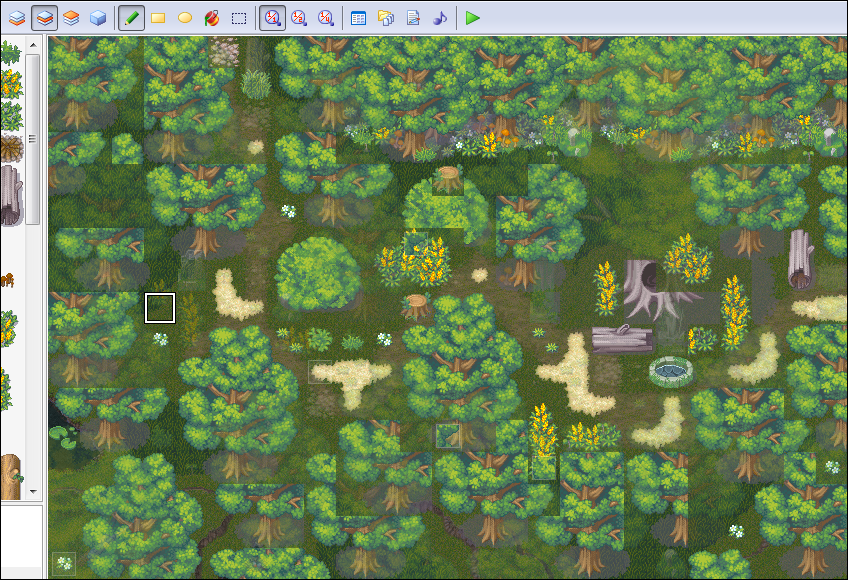Choose the yellow Ellipse drawing tool
The width and height of the screenshot is (848, 580).
(185, 18)
